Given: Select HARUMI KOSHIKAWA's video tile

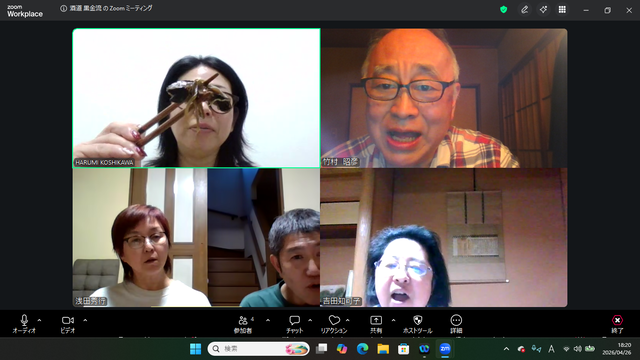Looking at the screenshot, I should pyautogui.click(x=196, y=98).
